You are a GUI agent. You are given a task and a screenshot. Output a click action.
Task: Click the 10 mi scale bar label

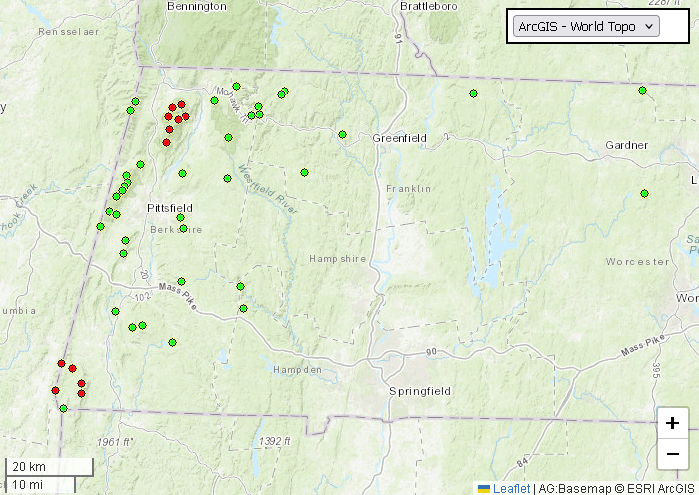[x=28, y=485]
